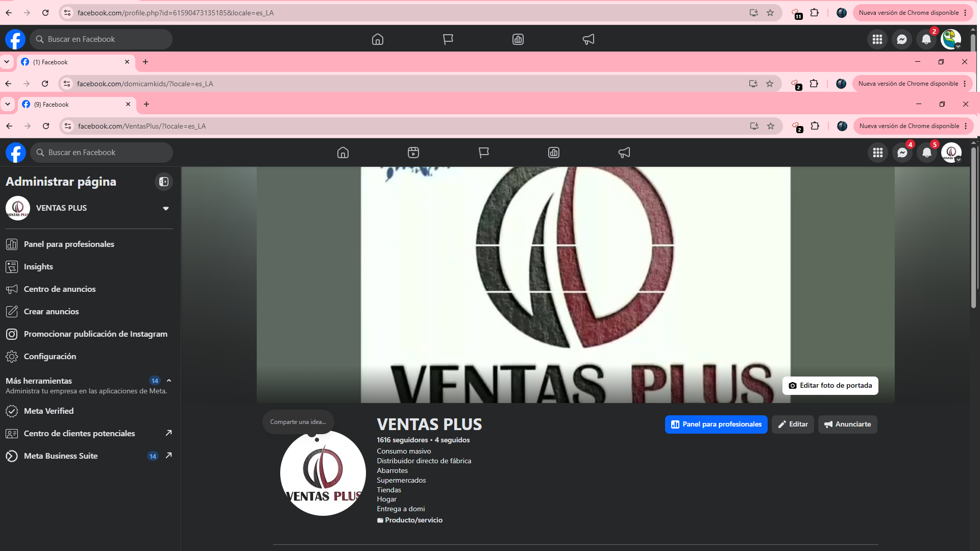The width and height of the screenshot is (980, 551).
Task: Switch to (9) Facebook tab
Action: pos(77,104)
